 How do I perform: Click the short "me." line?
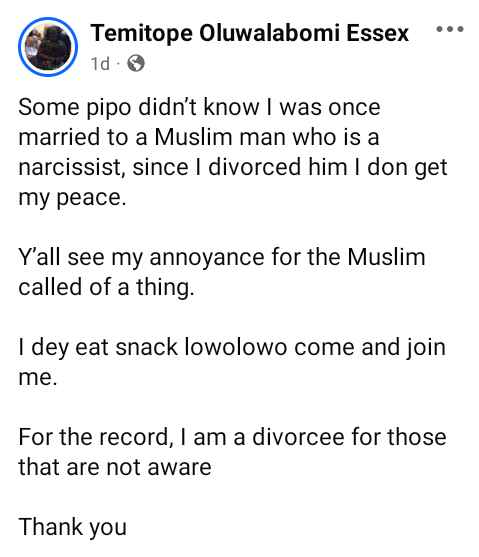pyautogui.click(x=38, y=378)
